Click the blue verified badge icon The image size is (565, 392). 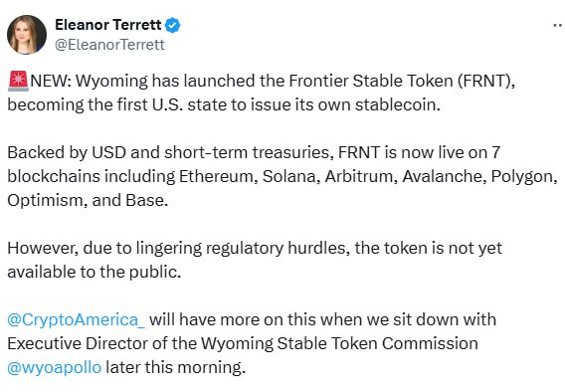[x=173, y=25]
